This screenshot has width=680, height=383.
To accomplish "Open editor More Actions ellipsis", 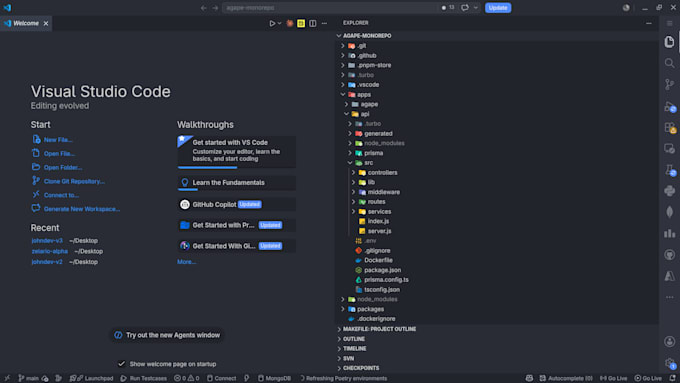I will 324,23.
